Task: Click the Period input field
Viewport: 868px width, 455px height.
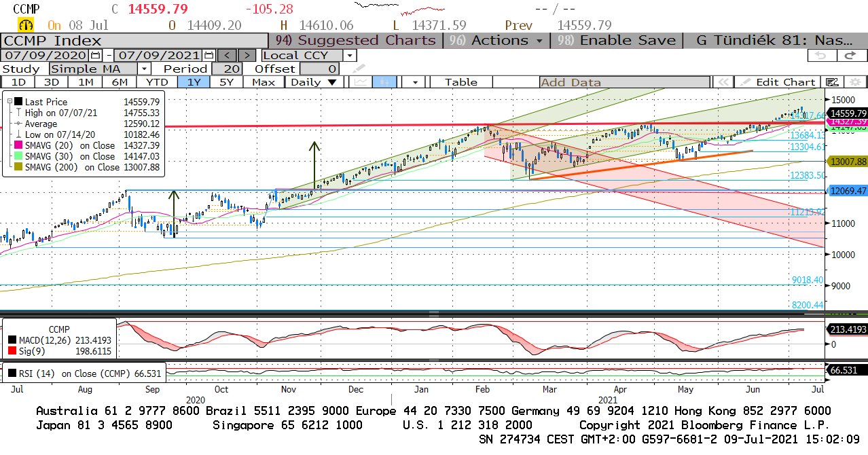Action: pos(228,69)
